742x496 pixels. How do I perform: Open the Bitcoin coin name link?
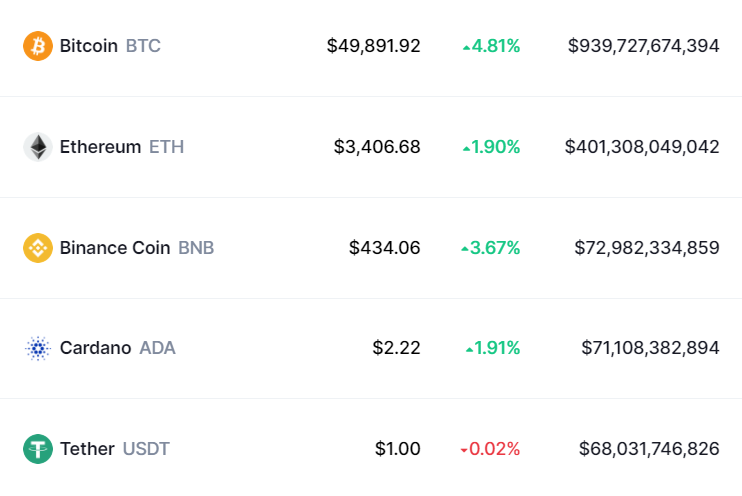pos(88,46)
